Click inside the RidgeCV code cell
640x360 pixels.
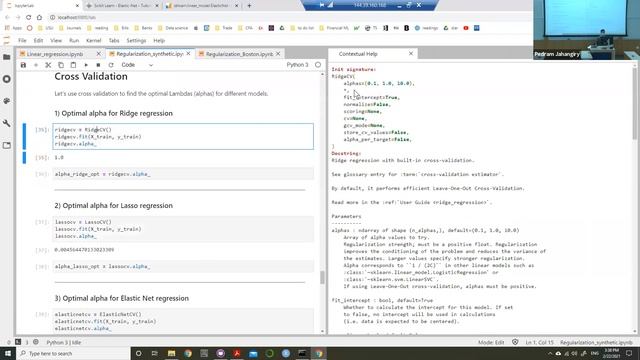(183, 136)
